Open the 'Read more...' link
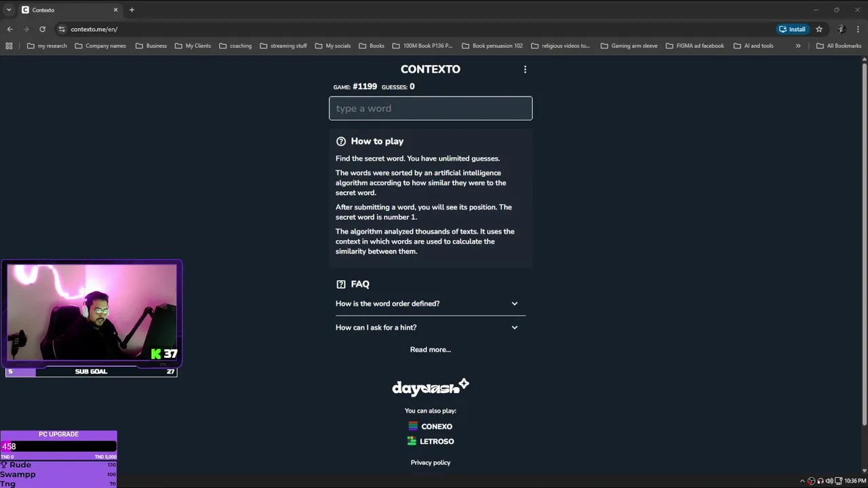The width and height of the screenshot is (868, 488). (x=431, y=350)
